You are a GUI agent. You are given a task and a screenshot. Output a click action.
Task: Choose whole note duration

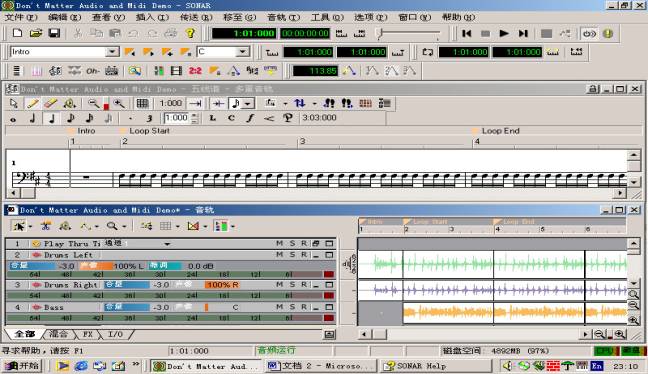click(x=13, y=119)
